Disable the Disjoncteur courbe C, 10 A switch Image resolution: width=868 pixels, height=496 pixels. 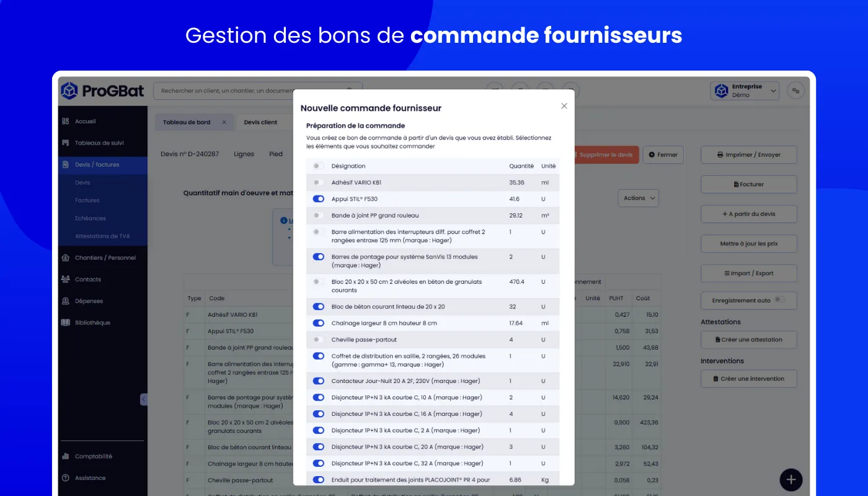(x=319, y=397)
